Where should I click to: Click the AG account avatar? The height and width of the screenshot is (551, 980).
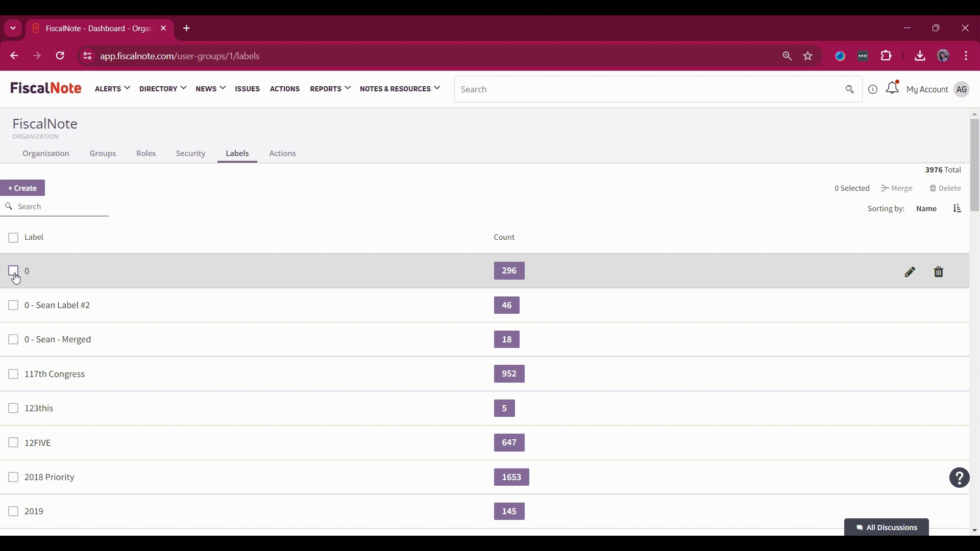click(962, 89)
